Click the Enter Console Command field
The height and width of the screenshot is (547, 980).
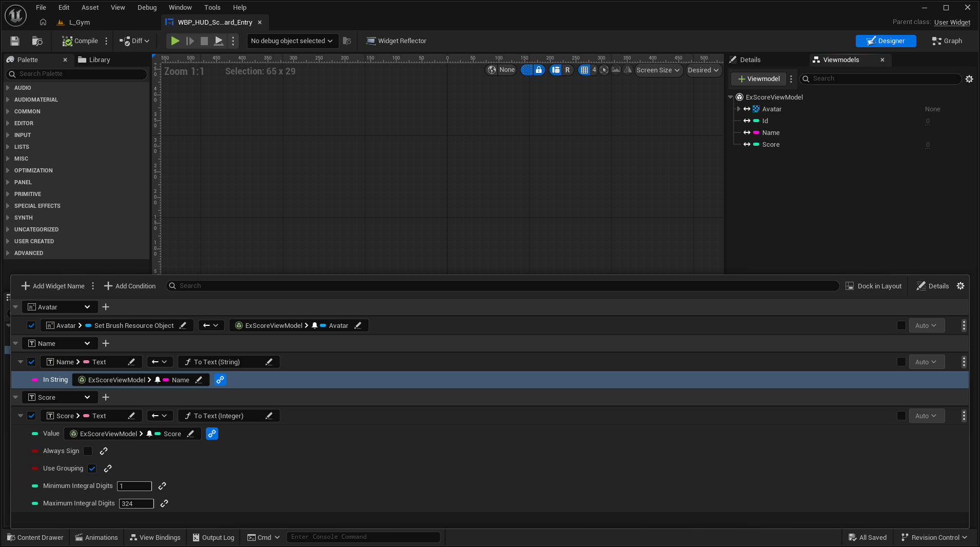tap(363, 537)
